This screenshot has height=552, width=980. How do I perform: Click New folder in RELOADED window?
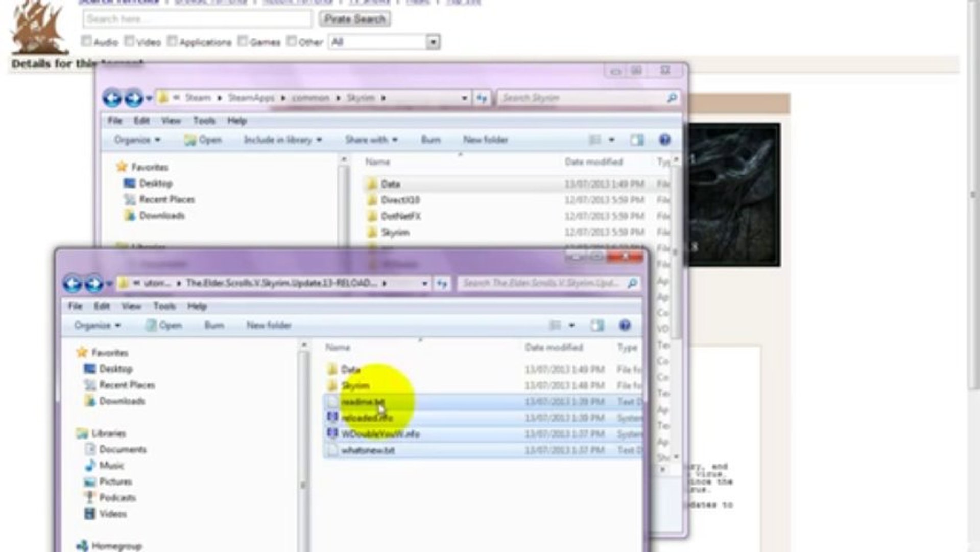(269, 325)
